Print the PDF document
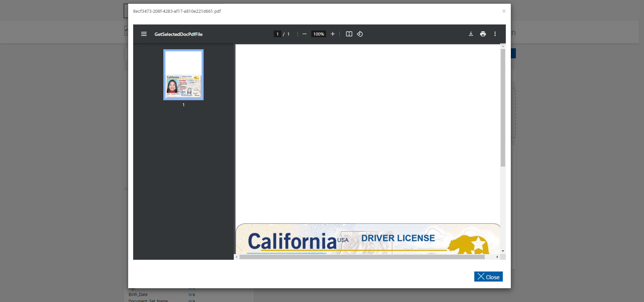The height and width of the screenshot is (302, 644). click(x=483, y=34)
